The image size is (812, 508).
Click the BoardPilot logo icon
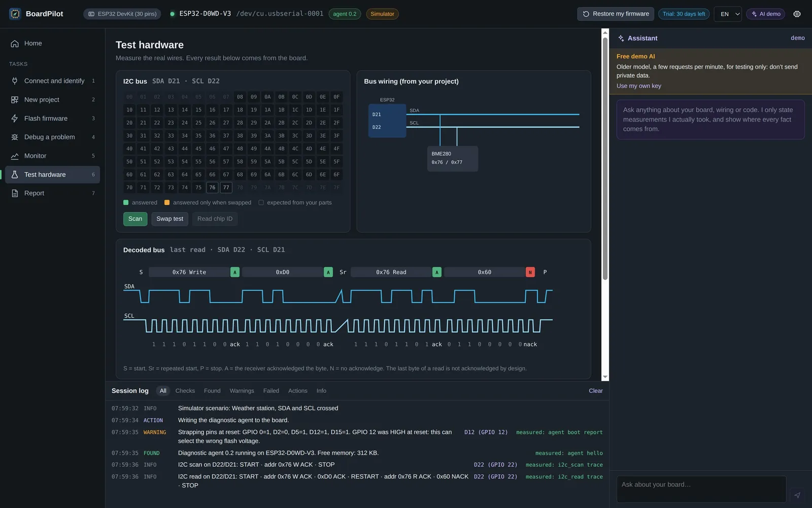[15, 14]
